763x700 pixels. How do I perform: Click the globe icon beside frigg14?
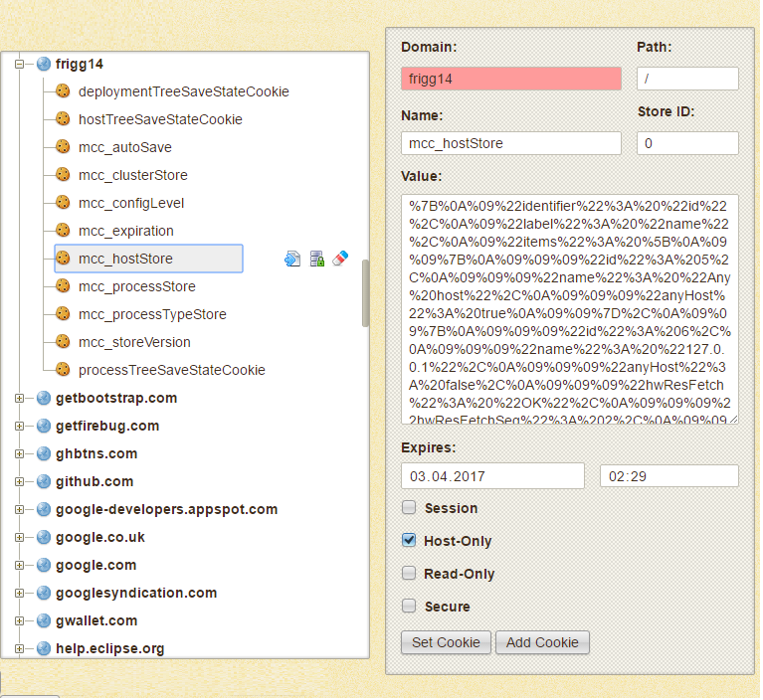(x=44, y=64)
